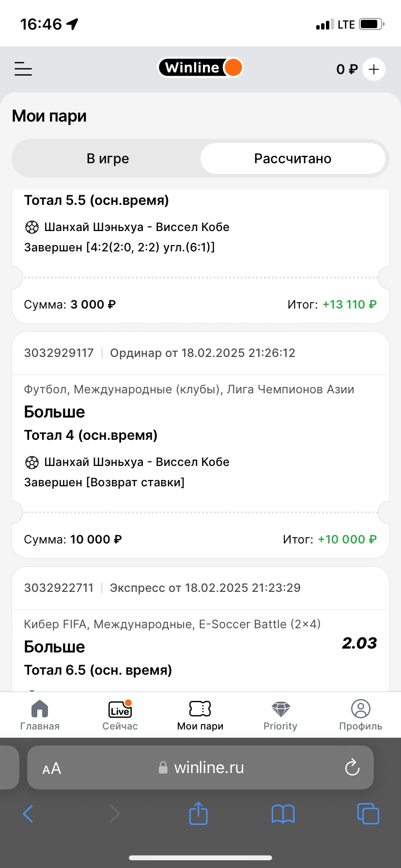Tap the 0 ₽ balance
Screen dimensions: 401x868
pos(347,69)
